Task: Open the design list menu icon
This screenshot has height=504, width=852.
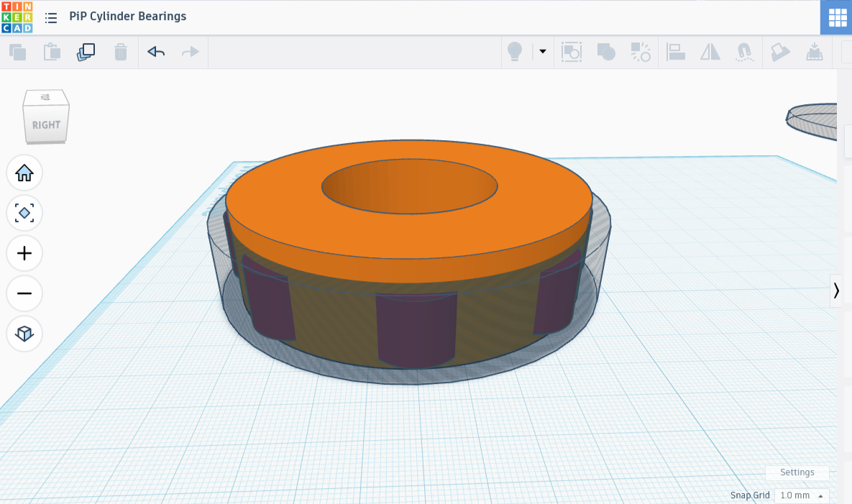Action: [x=51, y=18]
